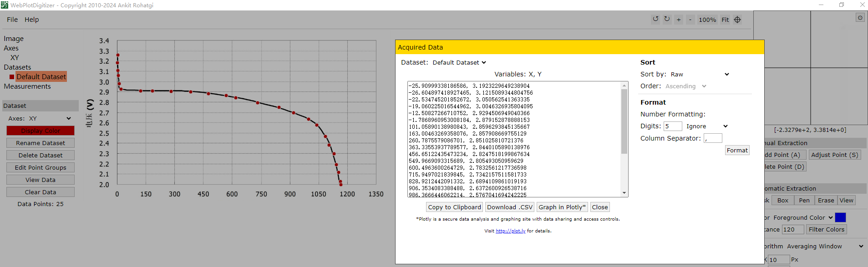This screenshot has width=868, height=267.
Task: Click Edit Point Groups button
Action: point(41,167)
